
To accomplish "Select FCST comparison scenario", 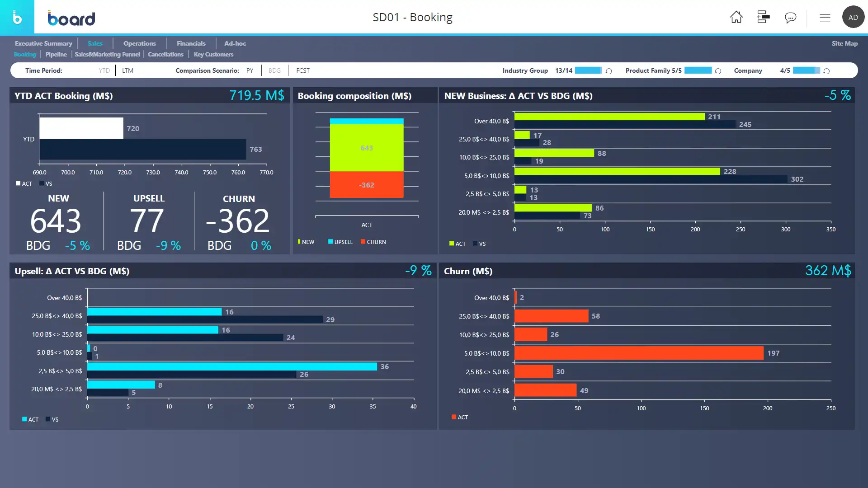I will [303, 70].
